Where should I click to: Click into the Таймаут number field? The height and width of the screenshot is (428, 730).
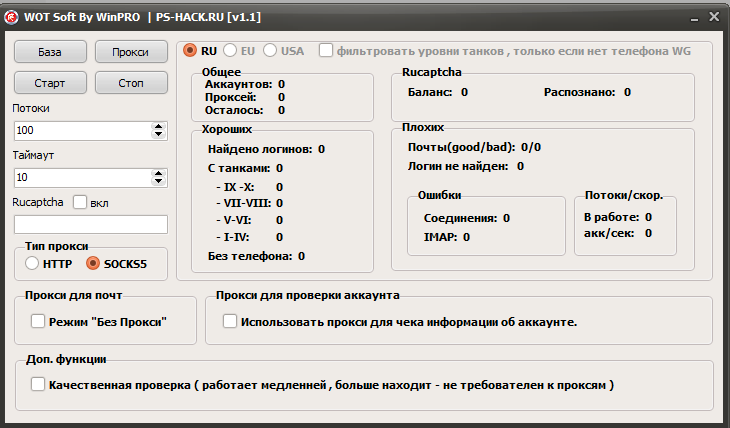click(80, 177)
